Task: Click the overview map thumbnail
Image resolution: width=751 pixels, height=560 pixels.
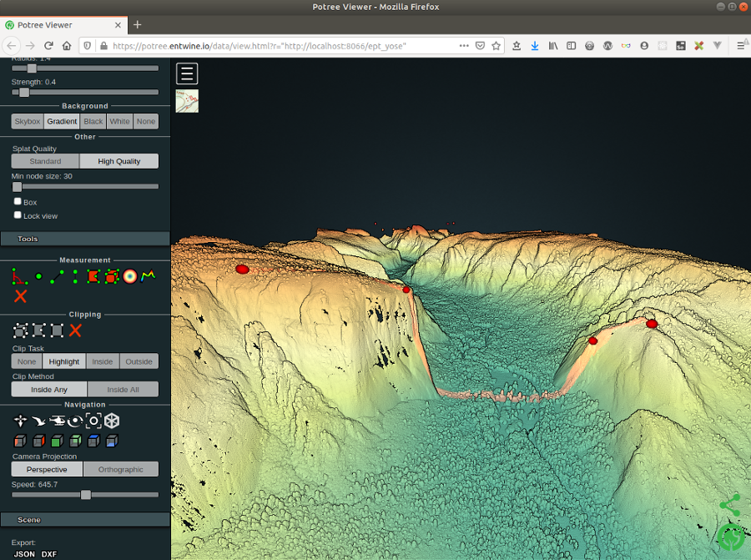Action: point(186,100)
